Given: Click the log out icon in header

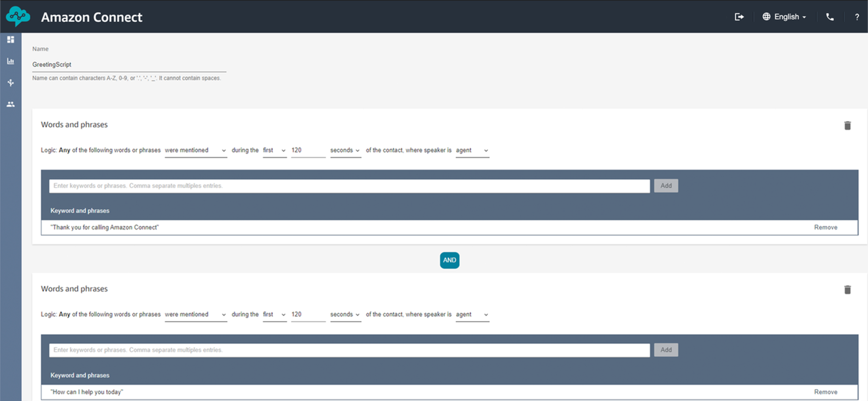Looking at the screenshot, I should tap(739, 17).
